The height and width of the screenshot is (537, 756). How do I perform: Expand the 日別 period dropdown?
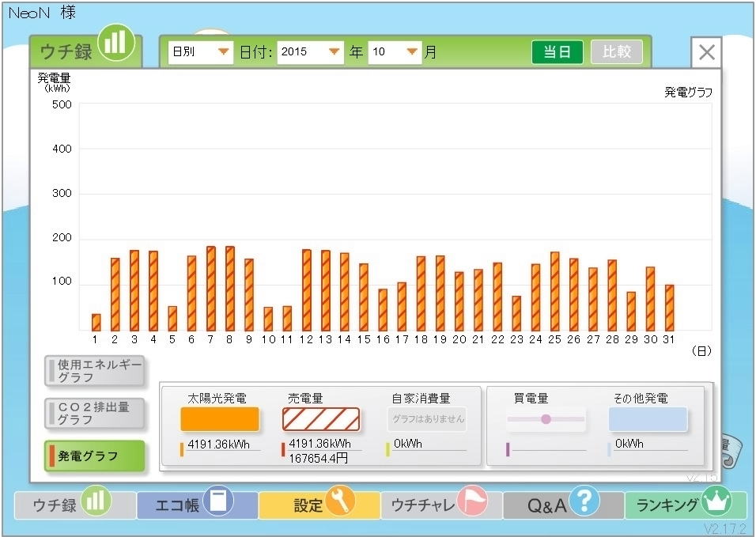(x=200, y=51)
